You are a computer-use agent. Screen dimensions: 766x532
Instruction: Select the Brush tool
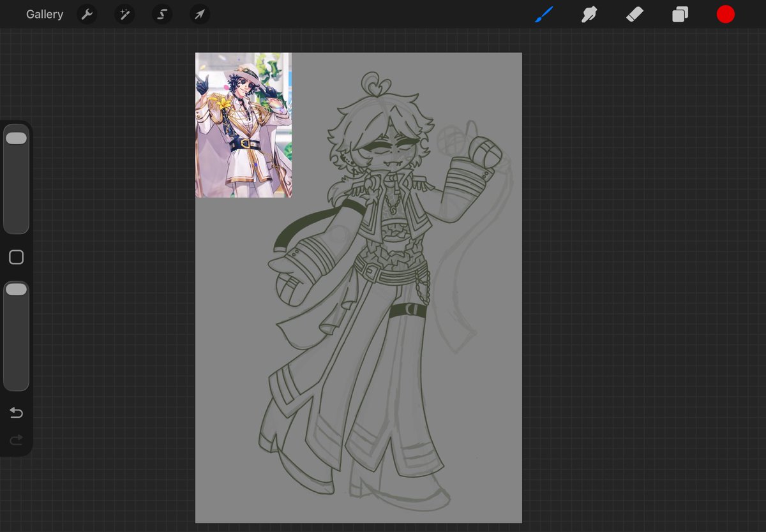(x=544, y=14)
